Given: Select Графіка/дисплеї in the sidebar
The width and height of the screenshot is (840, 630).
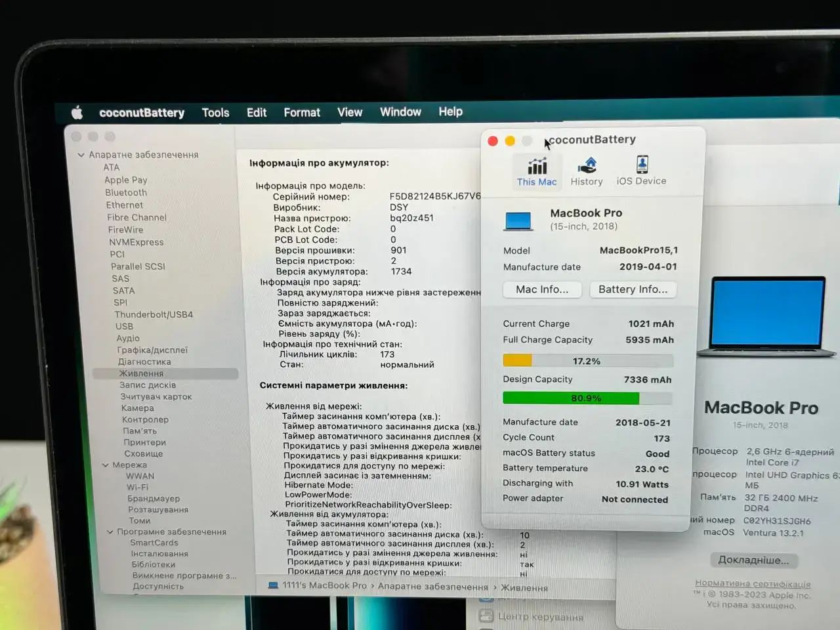Looking at the screenshot, I should click(x=152, y=350).
